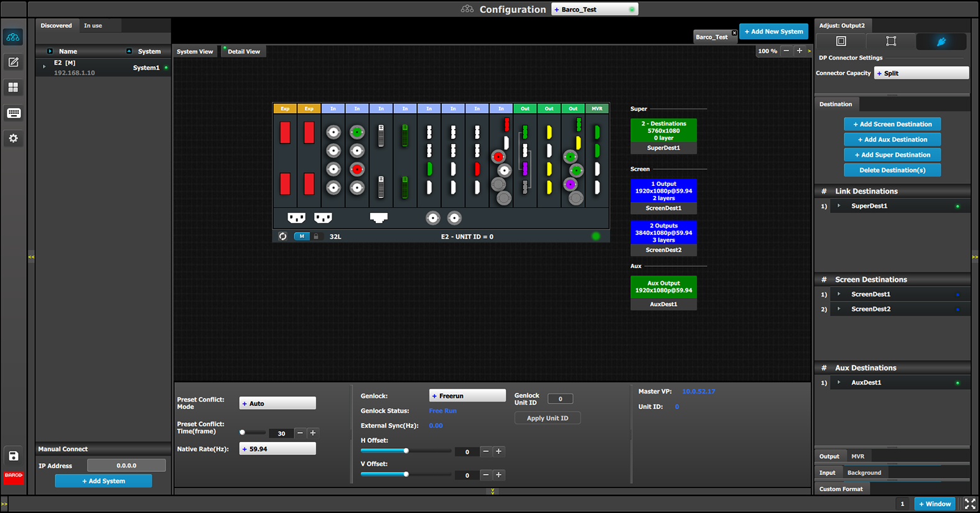Select the connector plug icon in Adjust panel
This screenshot has width=980, height=513.
tap(941, 41)
